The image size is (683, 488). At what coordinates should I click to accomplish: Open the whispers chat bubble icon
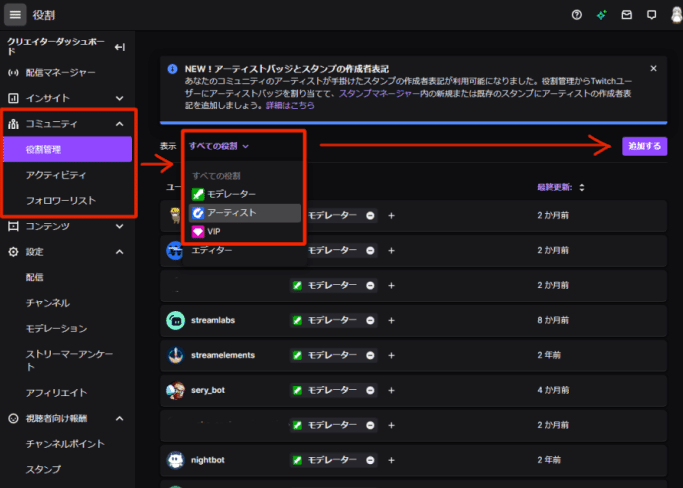pyautogui.click(x=652, y=15)
